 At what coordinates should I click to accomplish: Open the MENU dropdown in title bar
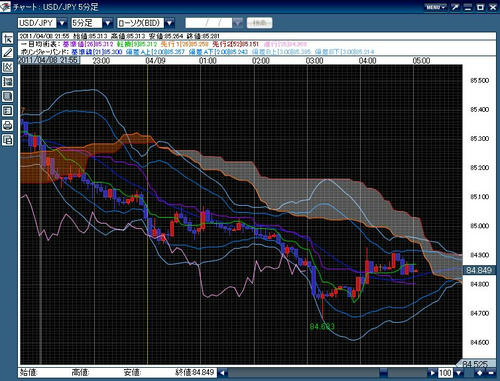pos(435,7)
